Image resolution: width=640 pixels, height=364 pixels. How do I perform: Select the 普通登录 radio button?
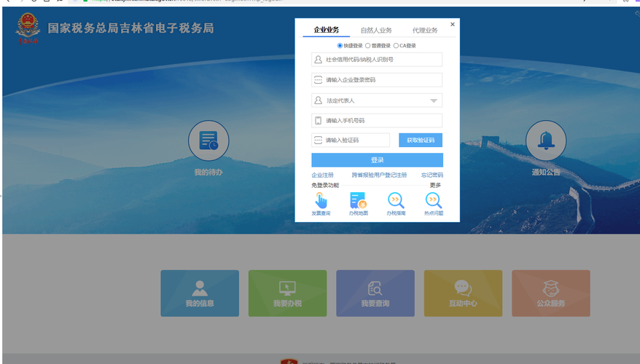coord(368,46)
